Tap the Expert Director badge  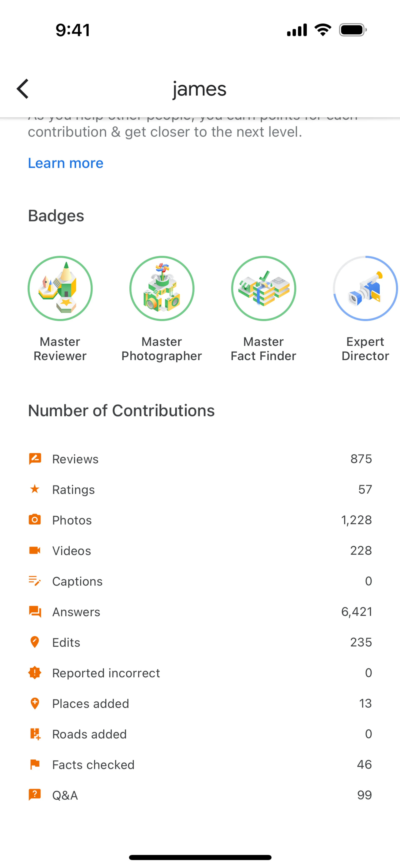pos(365,289)
